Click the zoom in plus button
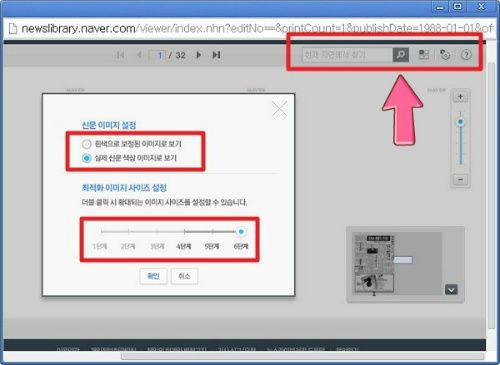The height and width of the screenshot is (365, 500). (x=460, y=97)
